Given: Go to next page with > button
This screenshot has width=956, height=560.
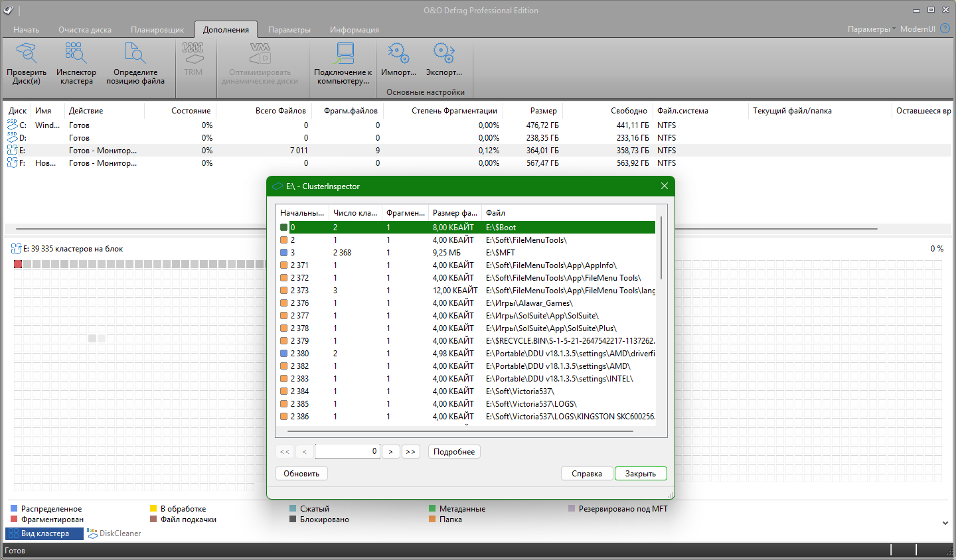Looking at the screenshot, I should (391, 452).
